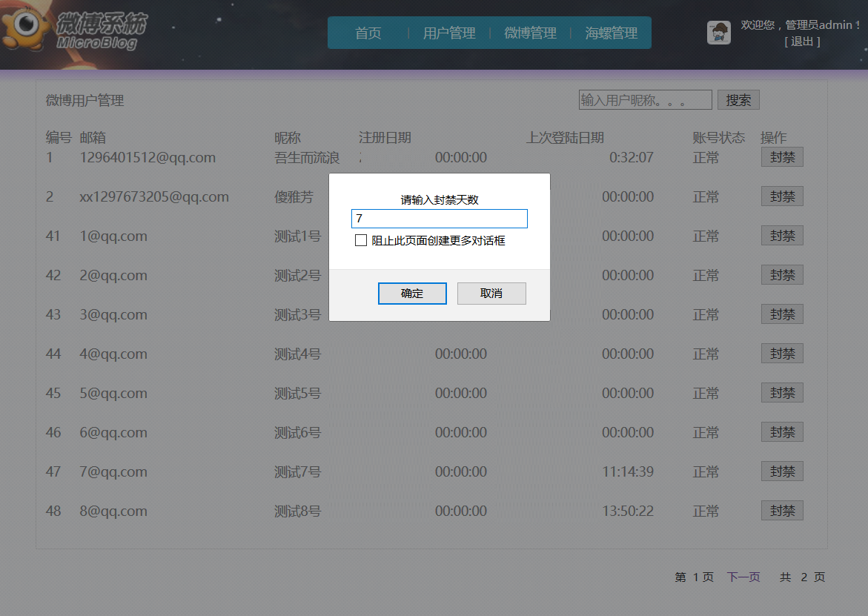Click 封禁 for 7@qq.com row

(782, 471)
